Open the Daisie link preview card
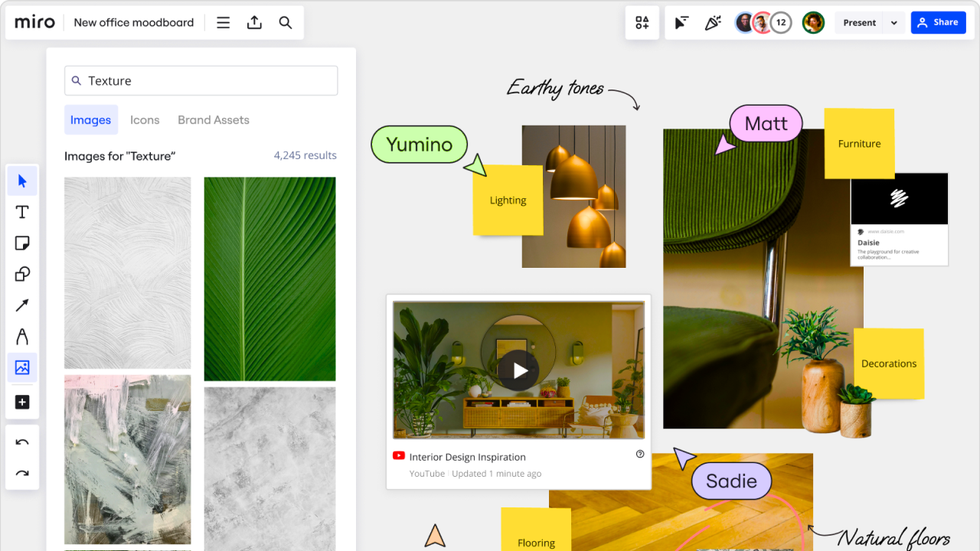Image resolution: width=980 pixels, height=551 pixels. pyautogui.click(x=900, y=220)
